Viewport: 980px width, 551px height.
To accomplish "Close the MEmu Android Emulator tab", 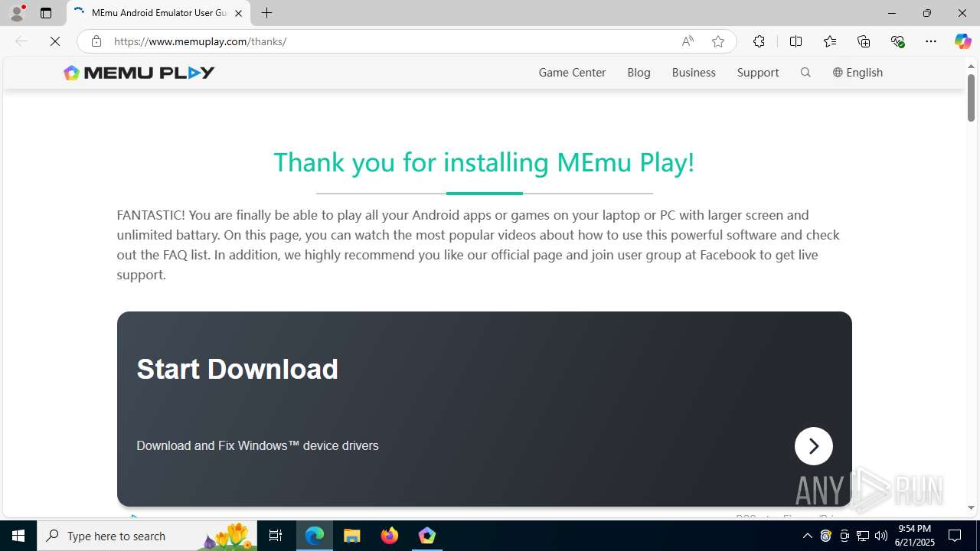I will tap(238, 13).
